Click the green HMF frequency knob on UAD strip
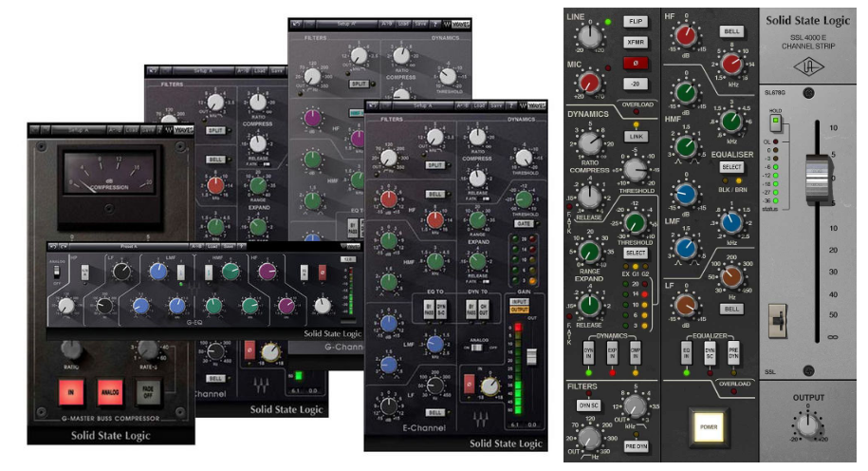The image size is (868, 471). pyautogui.click(x=731, y=122)
